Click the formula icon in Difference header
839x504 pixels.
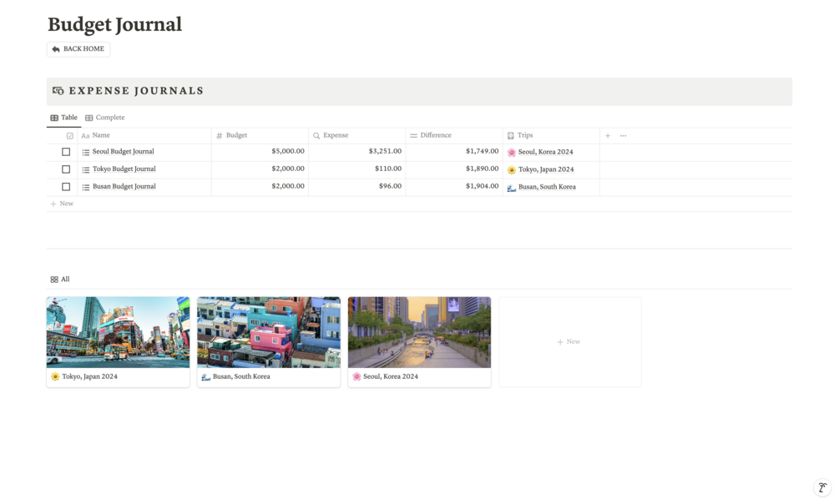[413, 136]
